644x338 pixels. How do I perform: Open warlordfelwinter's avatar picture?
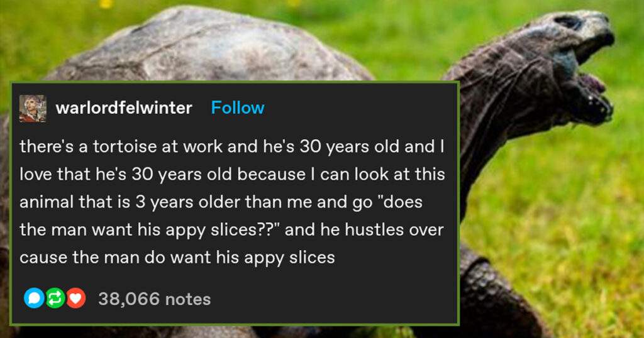[x=33, y=108]
